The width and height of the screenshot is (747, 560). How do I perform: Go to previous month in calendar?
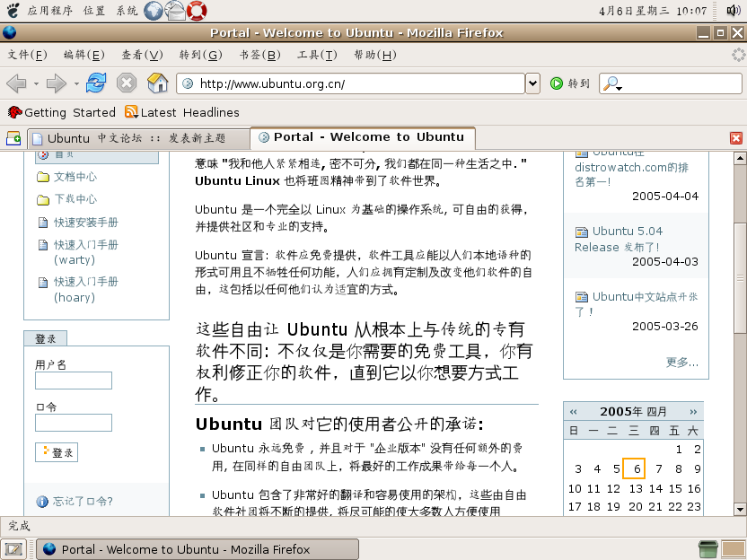574,412
